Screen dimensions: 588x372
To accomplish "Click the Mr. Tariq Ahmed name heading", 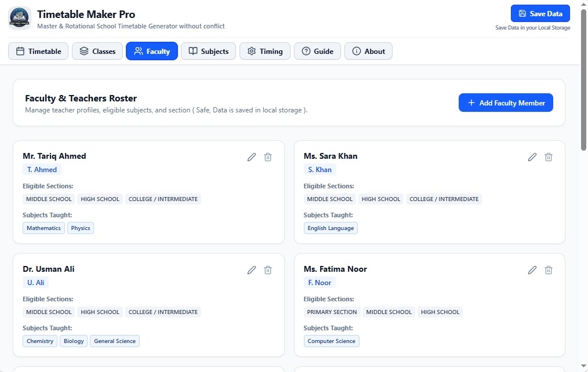I will click(x=55, y=156).
